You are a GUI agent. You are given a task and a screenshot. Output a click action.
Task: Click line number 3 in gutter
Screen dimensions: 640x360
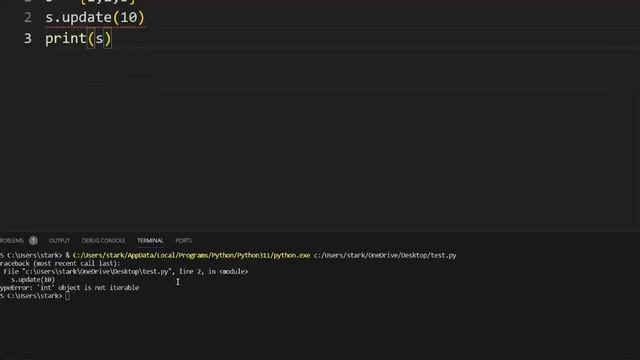coord(28,39)
